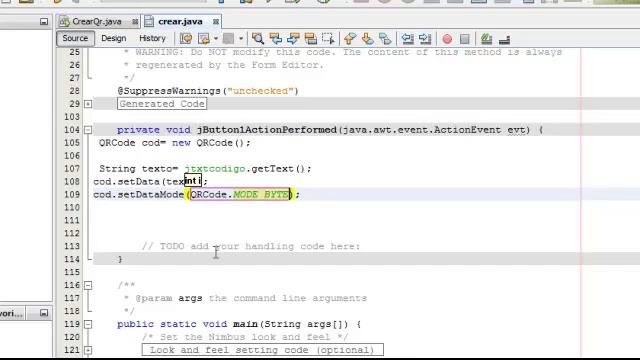Click the greyed Forward navigation icon

tap(228, 39)
